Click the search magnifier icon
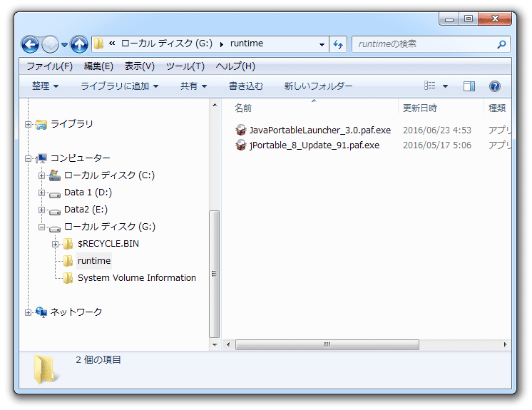 (501, 44)
